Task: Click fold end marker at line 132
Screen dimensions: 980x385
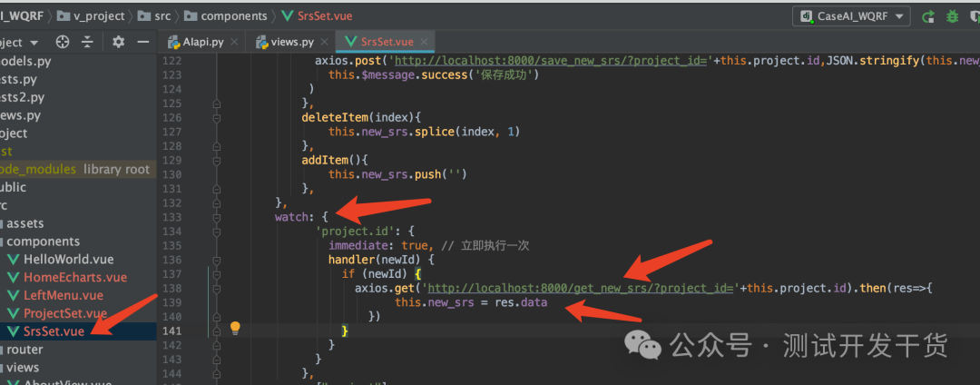Action: pos(217,202)
